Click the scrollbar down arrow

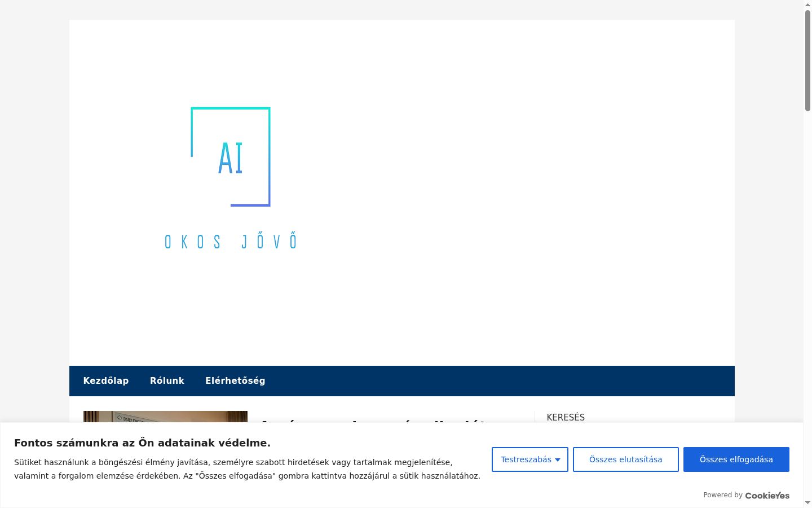coord(807,503)
